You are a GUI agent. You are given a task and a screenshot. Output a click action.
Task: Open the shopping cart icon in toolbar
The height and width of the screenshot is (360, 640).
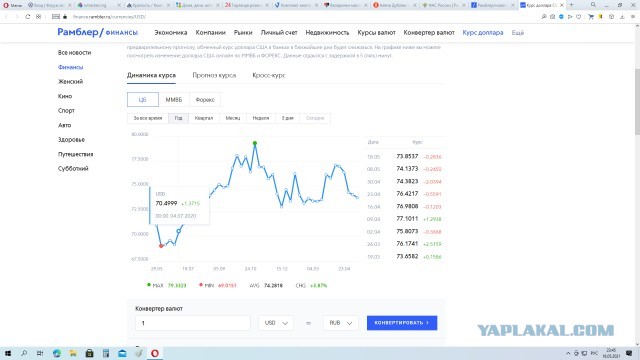(591, 17)
